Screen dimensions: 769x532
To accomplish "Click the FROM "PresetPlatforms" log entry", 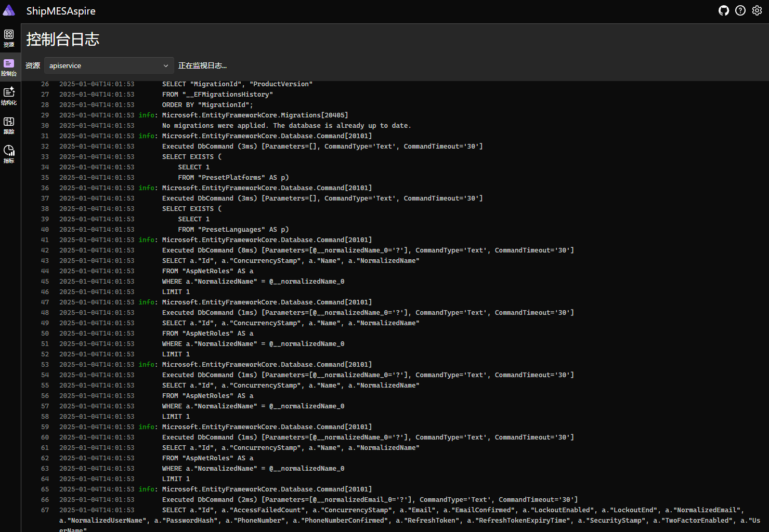I will point(233,178).
